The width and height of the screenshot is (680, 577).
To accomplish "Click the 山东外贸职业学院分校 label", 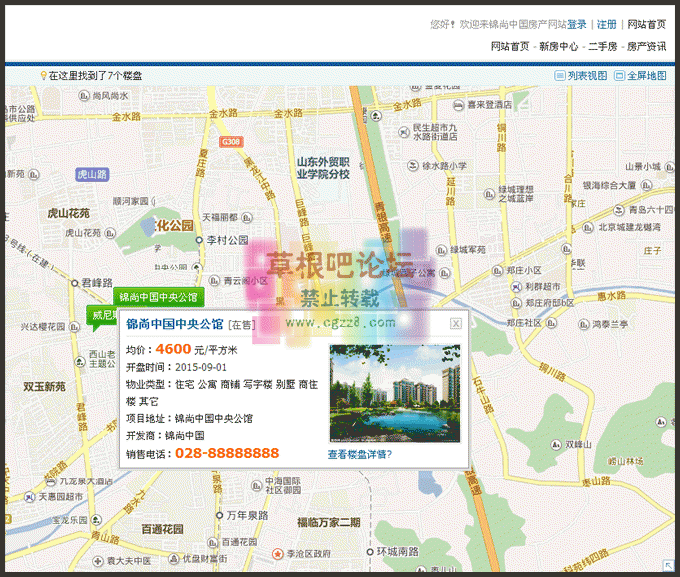I will (323, 168).
